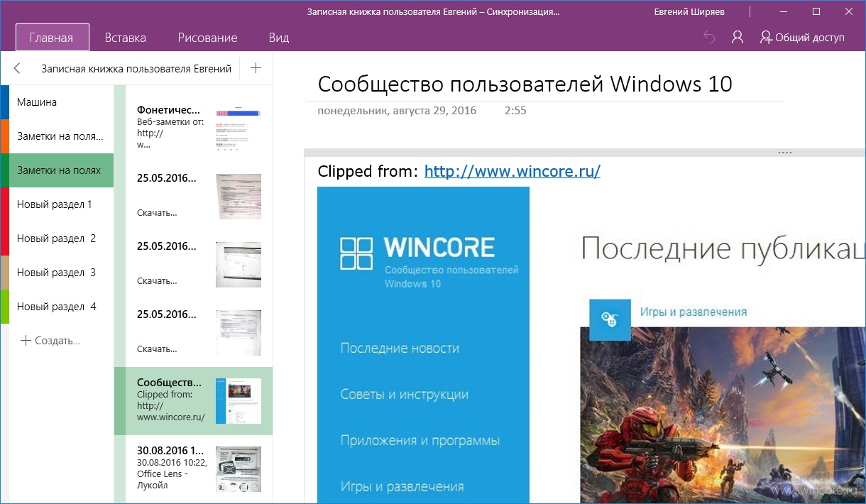
Task: Click Приложения и программы in clipped page
Action: [420, 441]
